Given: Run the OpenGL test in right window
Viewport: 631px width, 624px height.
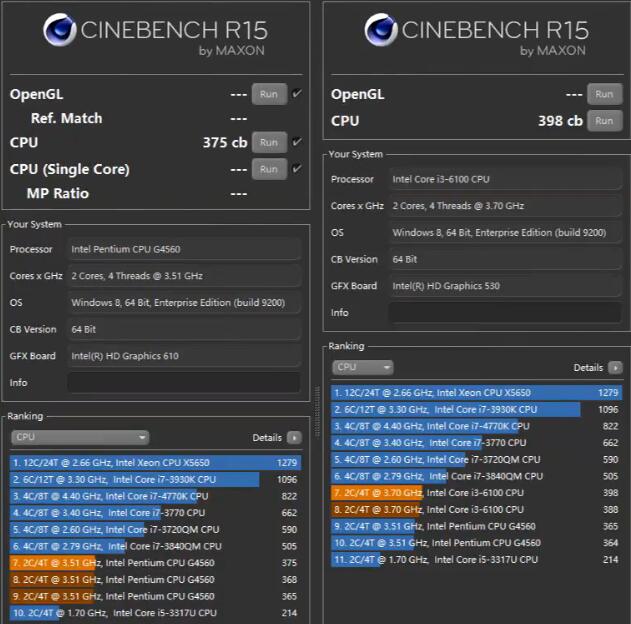Looking at the screenshot, I should [x=602, y=94].
